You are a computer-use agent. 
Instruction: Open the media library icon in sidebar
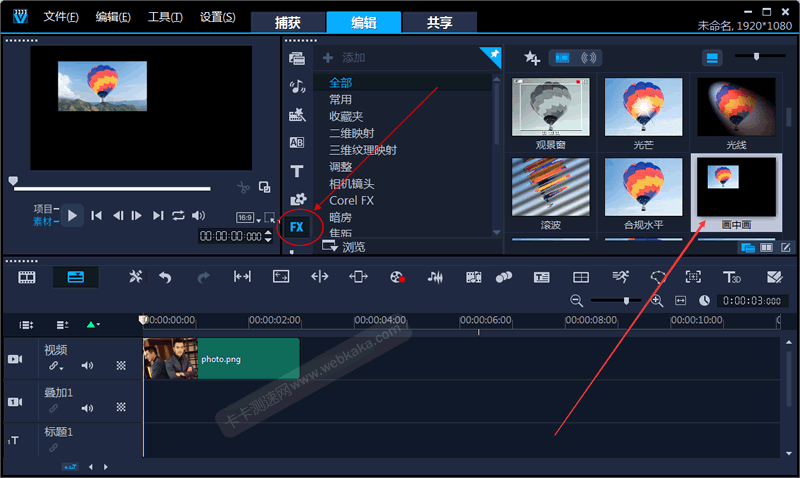tap(297, 58)
